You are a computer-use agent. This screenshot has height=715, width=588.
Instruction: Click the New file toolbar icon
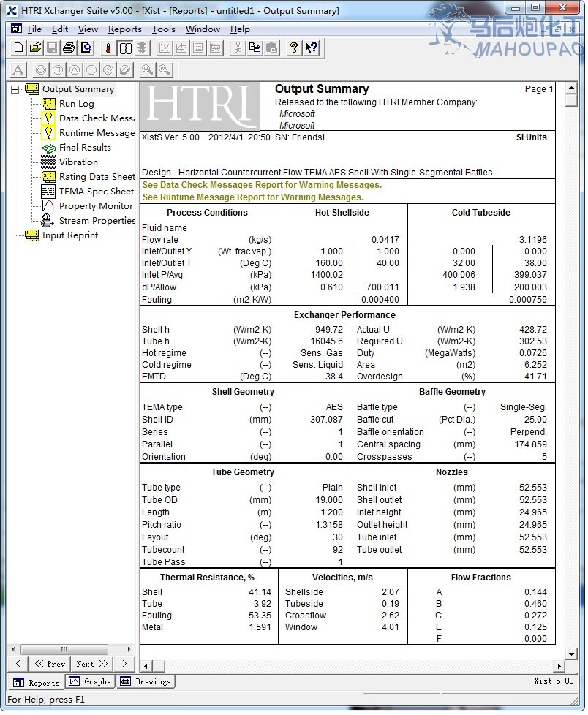[x=18, y=48]
